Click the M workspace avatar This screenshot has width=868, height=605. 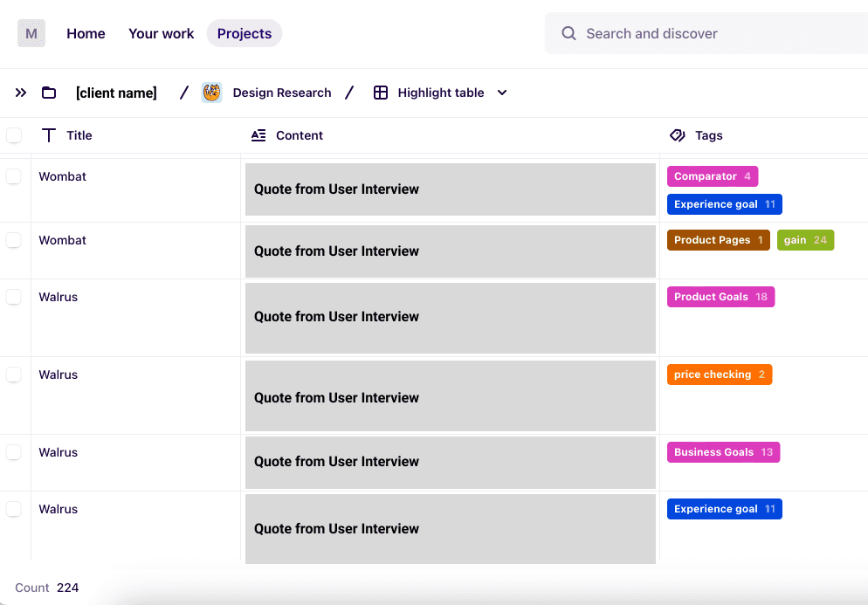point(31,33)
